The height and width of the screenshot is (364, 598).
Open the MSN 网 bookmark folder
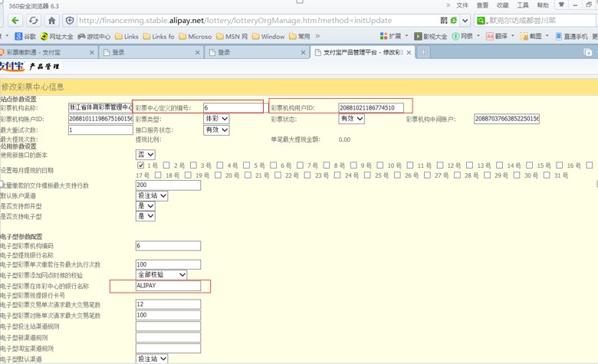coord(232,37)
